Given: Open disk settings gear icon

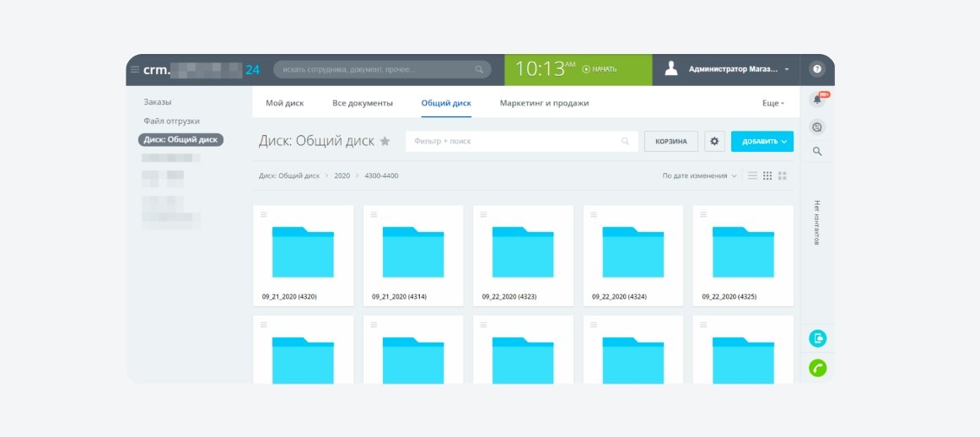Looking at the screenshot, I should pos(714,141).
